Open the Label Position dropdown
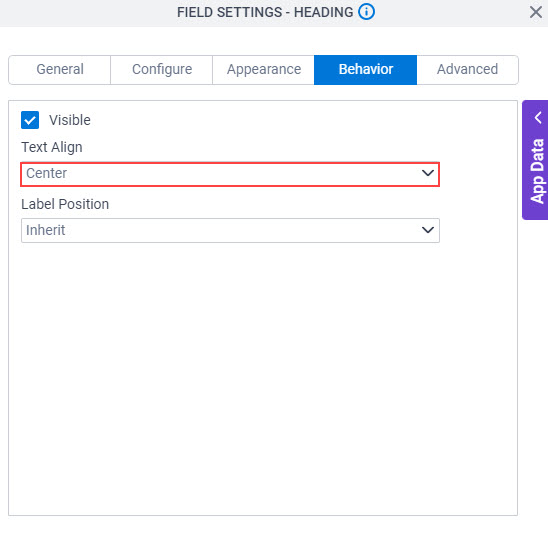The height and width of the screenshot is (541, 548). tap(230, 231)
